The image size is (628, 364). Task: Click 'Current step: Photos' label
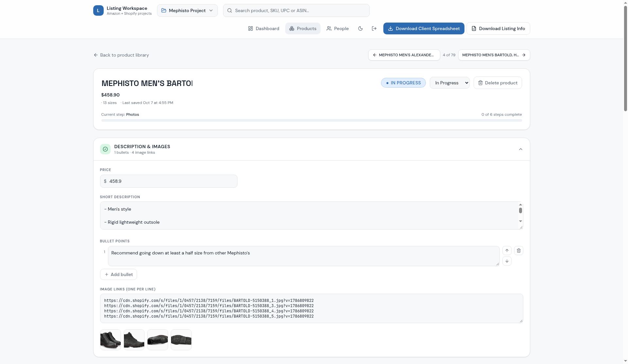coord(120,114)
